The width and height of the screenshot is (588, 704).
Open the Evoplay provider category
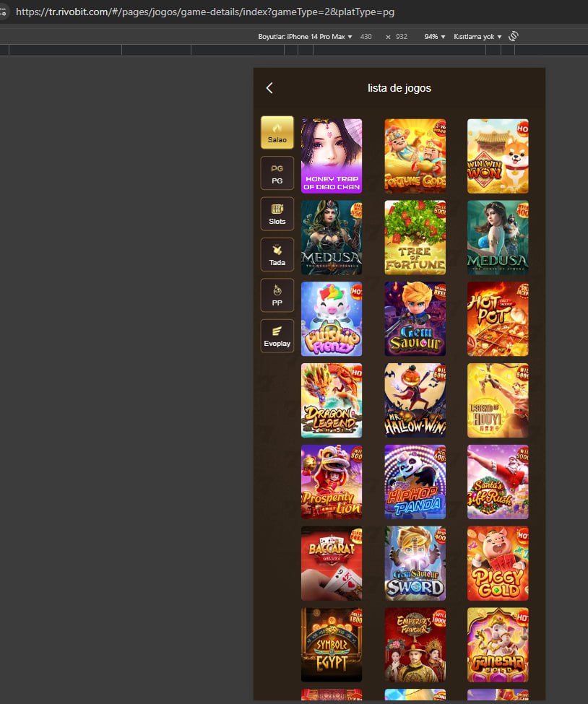[277, 336]
